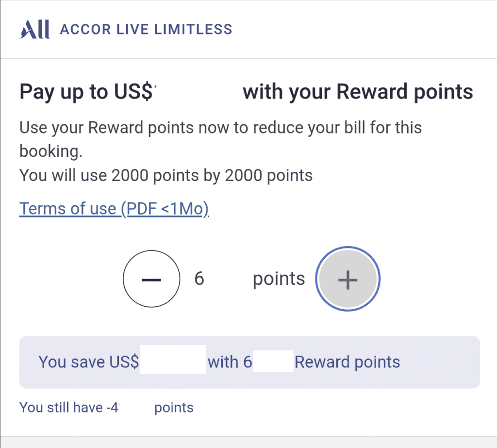Click the word 'booking.' in description
This screenshot has height=448, width=497.
[51, 151]
